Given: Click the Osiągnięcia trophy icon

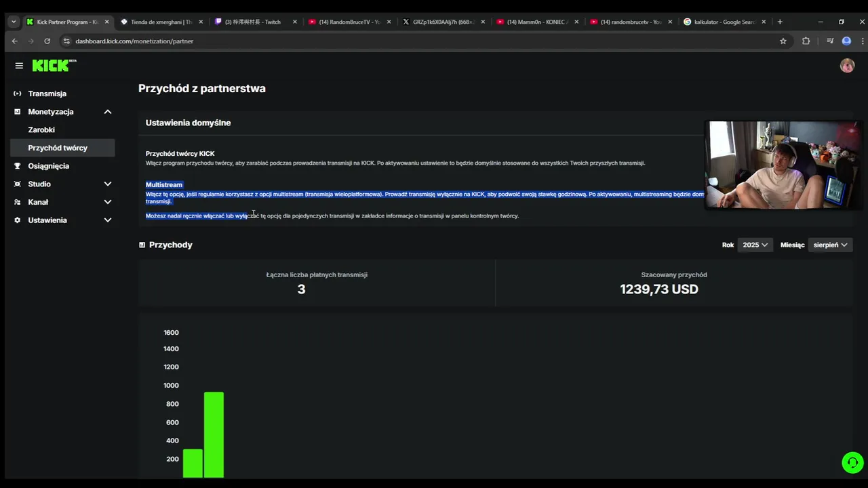Looking at the screenshot, I should coord(18,166).
